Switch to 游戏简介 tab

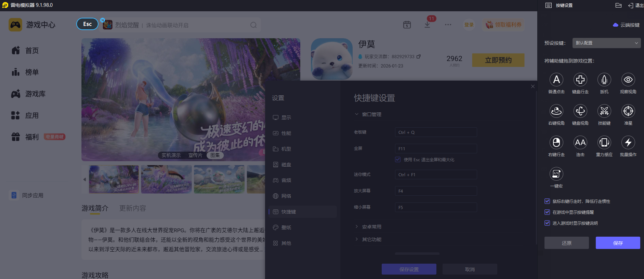click(95, 208)
